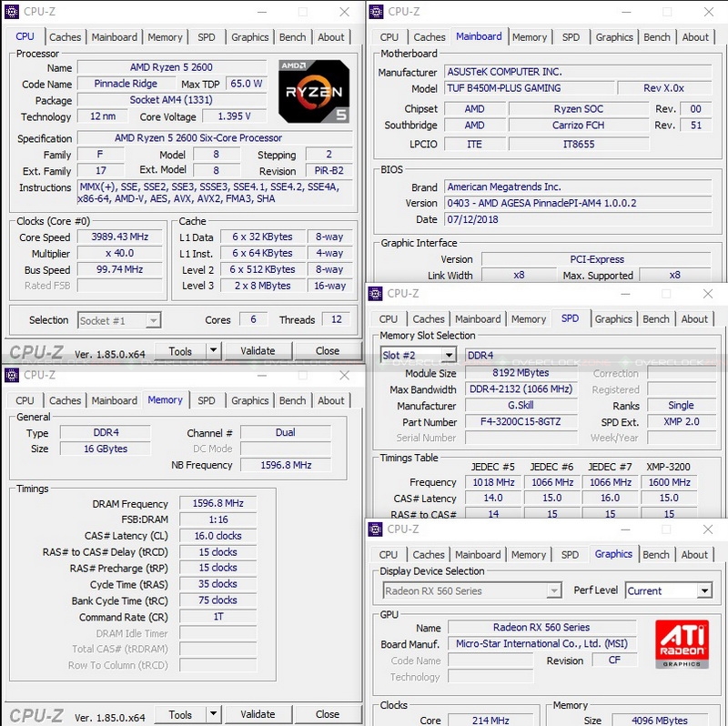Minimize the CPU tab window

point(262,12)
